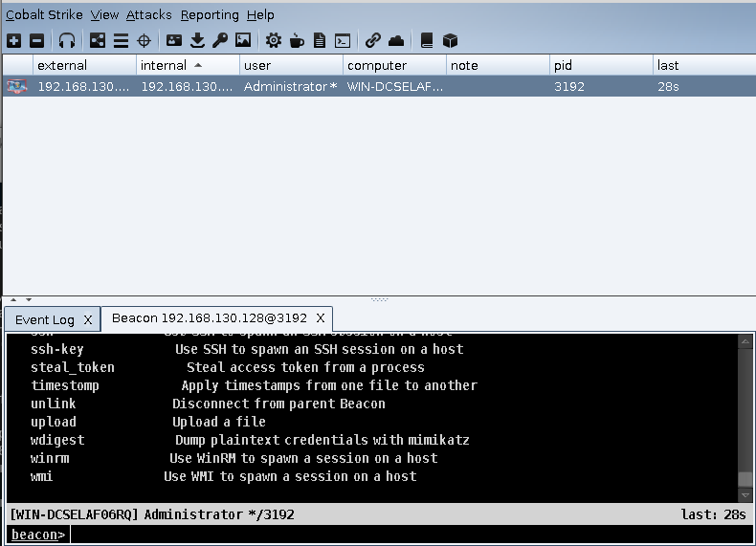Click 'Steal access token from a process' description
Screen dimensions: 756x546
[305, 368]
